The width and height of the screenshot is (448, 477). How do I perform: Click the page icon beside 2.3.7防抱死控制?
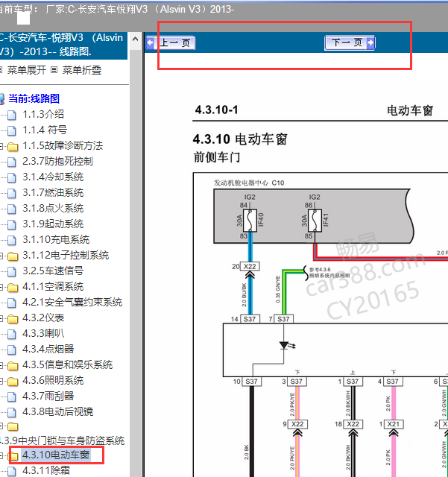[x=12, y=162]
